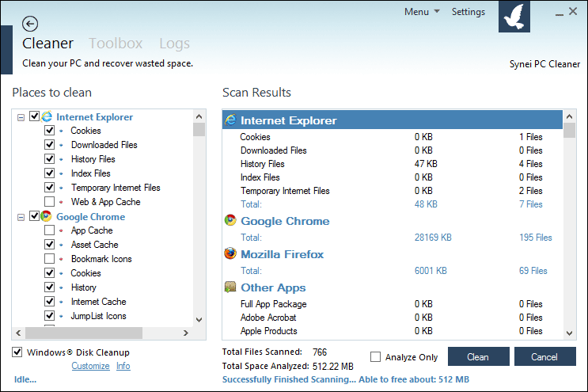This screenshot has height=392, width=588.
Task: Click Google Chrome icon in Places tree
Action: (x=47, y=216)
